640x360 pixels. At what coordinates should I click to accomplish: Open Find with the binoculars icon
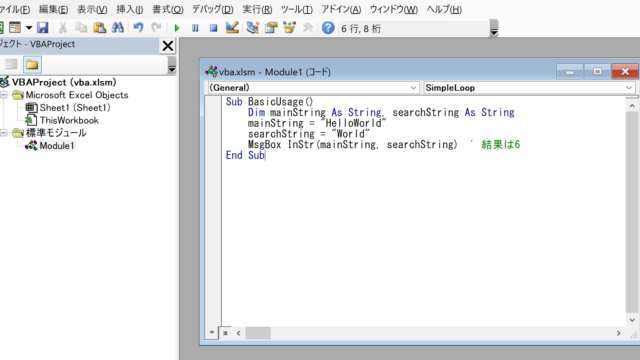[118, 28]
